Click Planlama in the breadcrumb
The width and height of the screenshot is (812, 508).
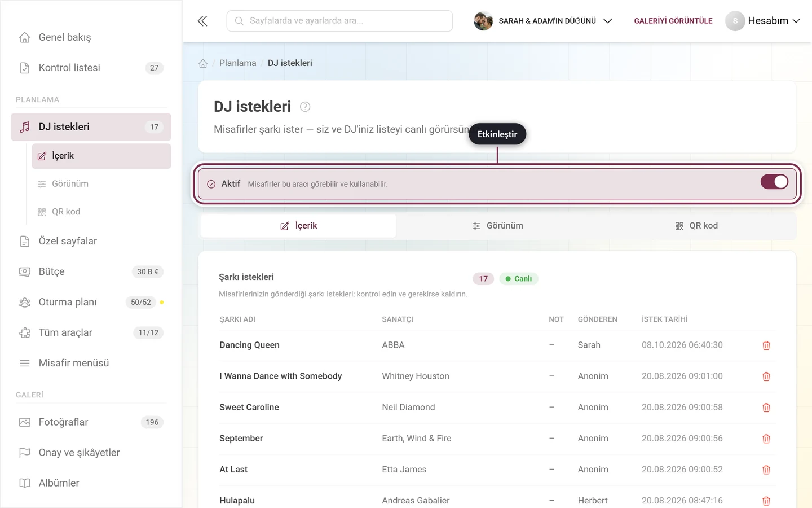pos(237,63)
